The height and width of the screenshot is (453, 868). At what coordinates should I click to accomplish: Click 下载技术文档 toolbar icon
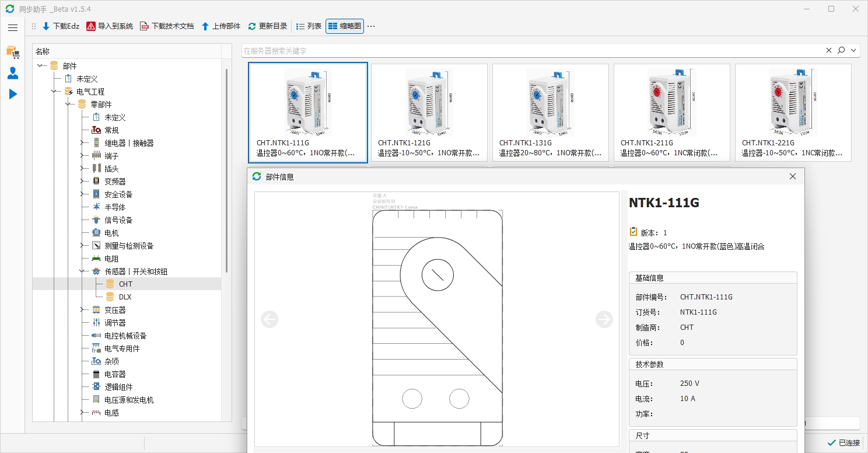tap(144, 26)
